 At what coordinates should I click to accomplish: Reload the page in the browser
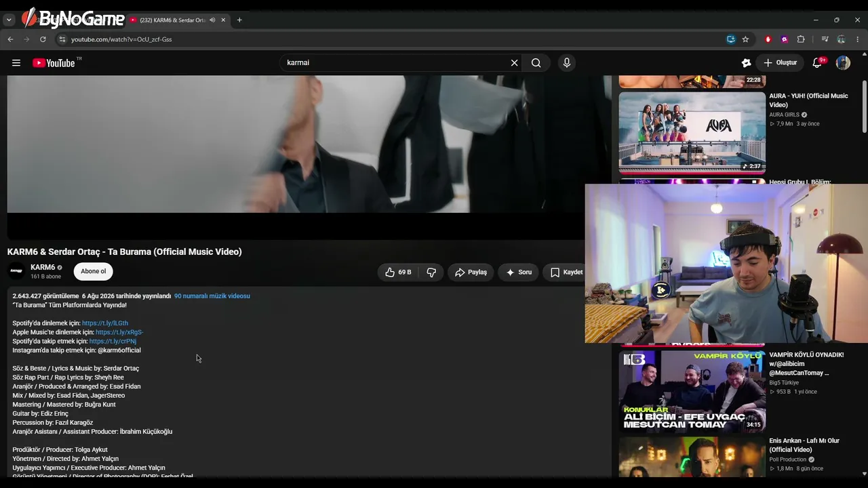(43, 39)
